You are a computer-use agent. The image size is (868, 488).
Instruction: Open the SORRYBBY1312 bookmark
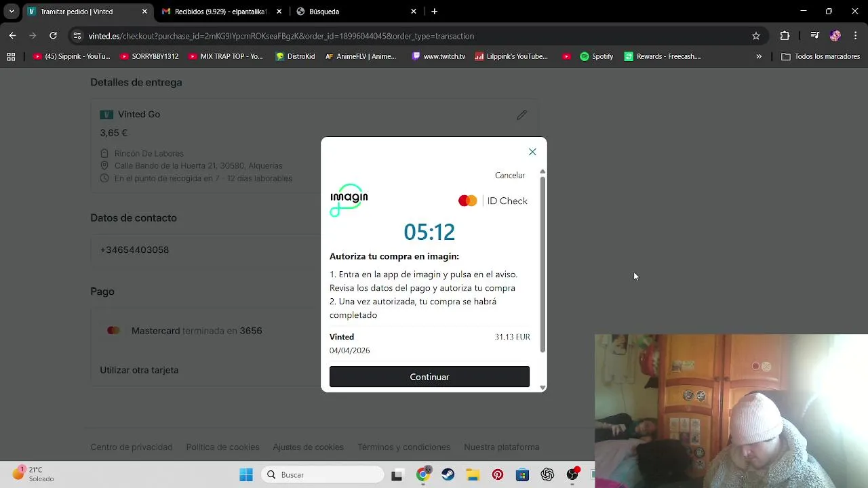pos(149,57)
